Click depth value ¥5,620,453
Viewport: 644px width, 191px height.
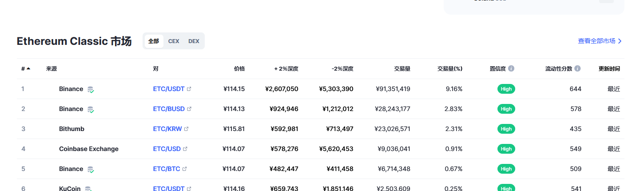tap(336, 149)
